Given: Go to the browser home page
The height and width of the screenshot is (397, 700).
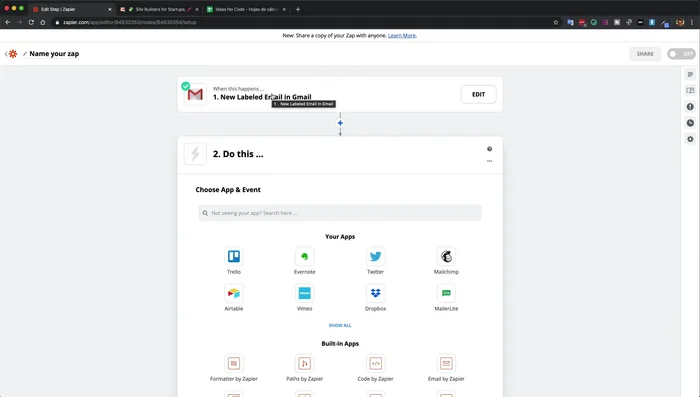Looking at the screenshot, I should 43,22.
